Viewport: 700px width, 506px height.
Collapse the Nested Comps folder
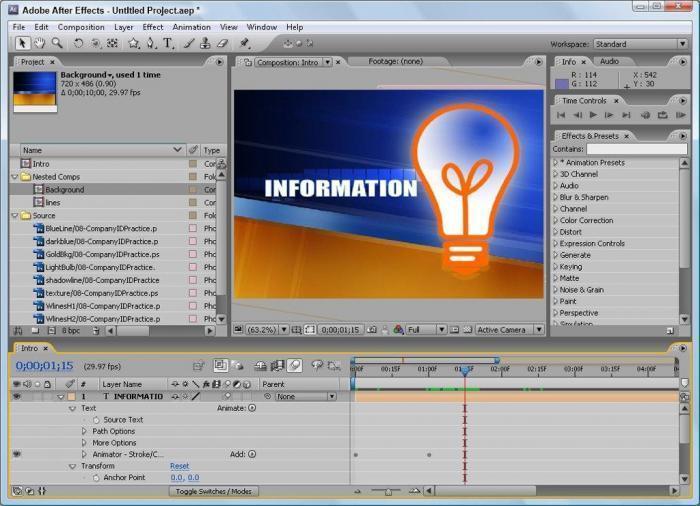click(15, 177)
